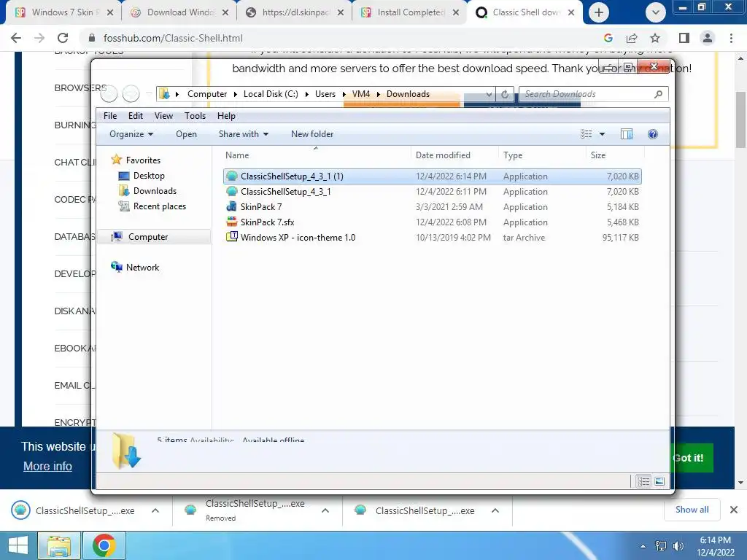Click the Explorer help question mark icon
747x560 pixels.
point(653,134)
